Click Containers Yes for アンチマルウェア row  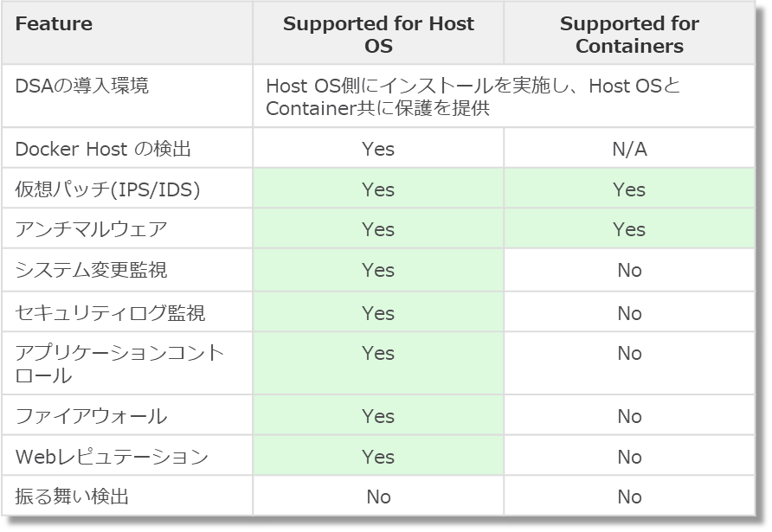point(629,229)
